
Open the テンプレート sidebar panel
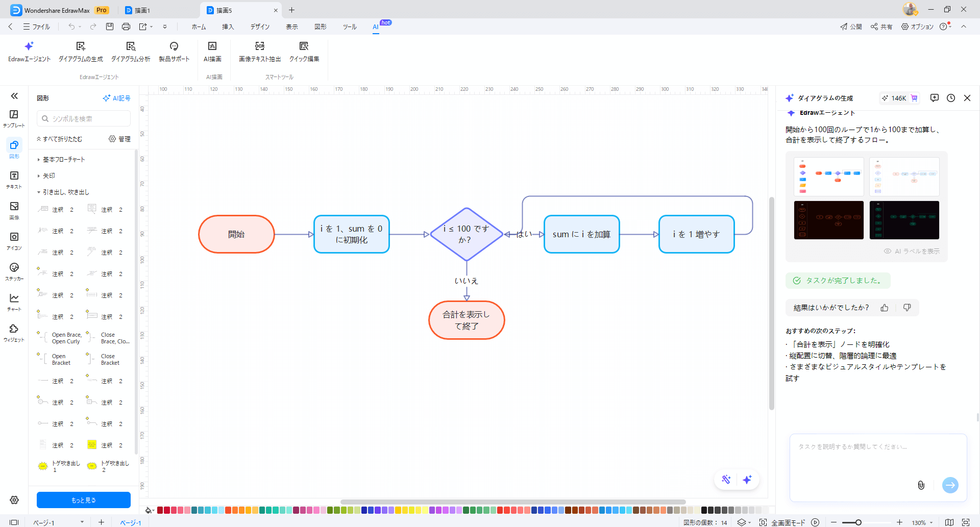click(14, 118)
